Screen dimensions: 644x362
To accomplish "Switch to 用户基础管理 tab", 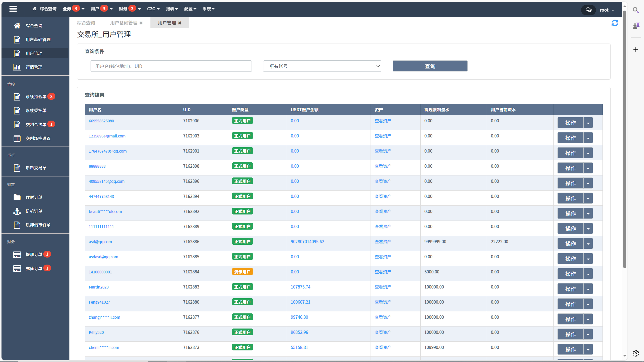I will 125,23.
